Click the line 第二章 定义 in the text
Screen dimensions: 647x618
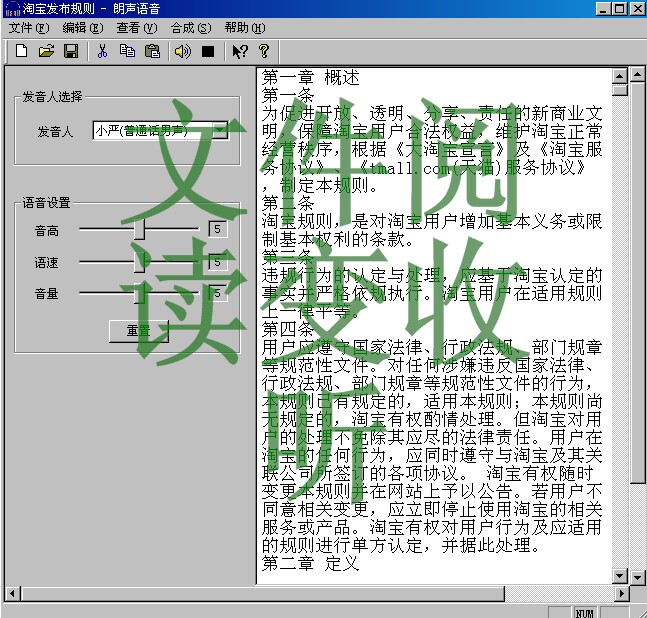pos(311,563)
